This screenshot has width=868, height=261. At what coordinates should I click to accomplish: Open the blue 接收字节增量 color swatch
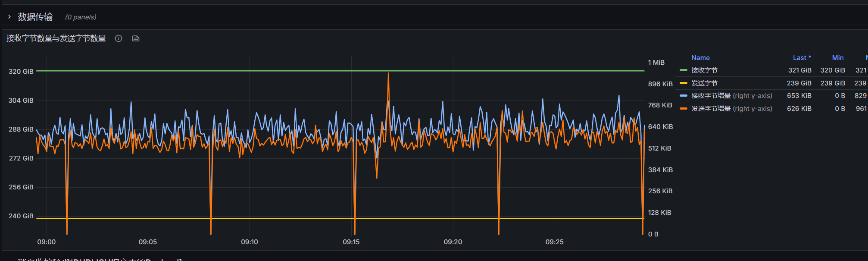tap(683, 96)
